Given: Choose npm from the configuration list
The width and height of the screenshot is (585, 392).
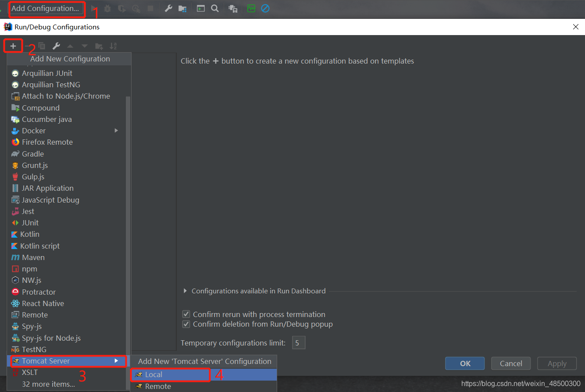Looking at the screenshot, I should tap(67, 269).
